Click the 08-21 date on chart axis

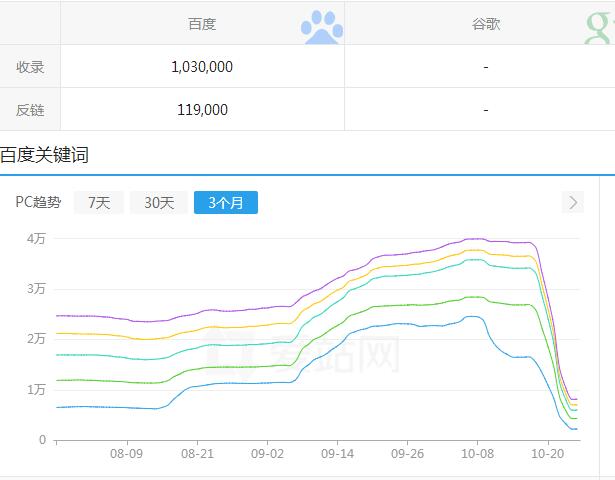point(197,453)
